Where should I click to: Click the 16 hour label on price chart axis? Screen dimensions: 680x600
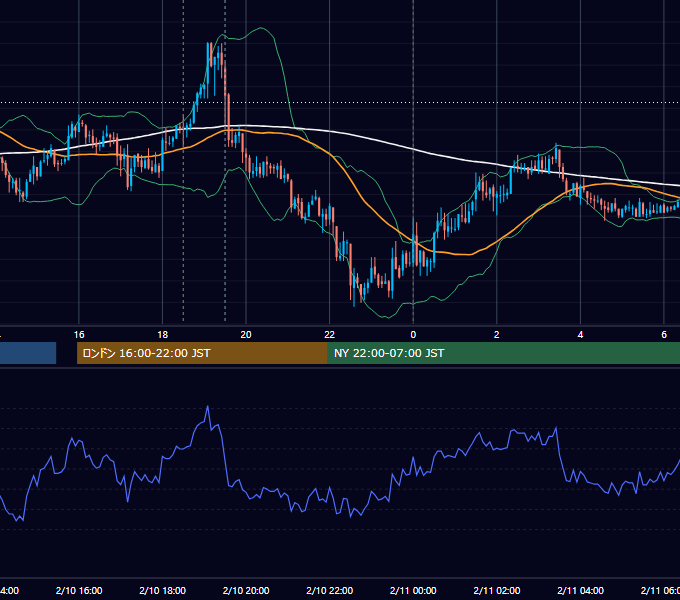79,335
